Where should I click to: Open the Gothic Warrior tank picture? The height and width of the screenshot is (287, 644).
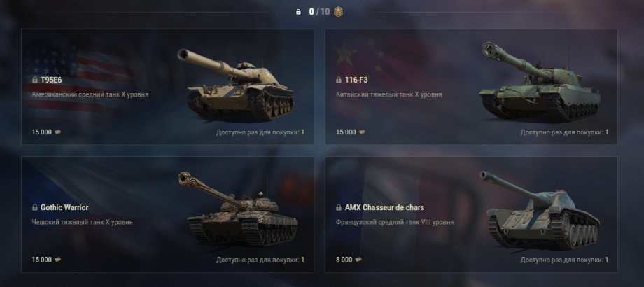(238, 209)
